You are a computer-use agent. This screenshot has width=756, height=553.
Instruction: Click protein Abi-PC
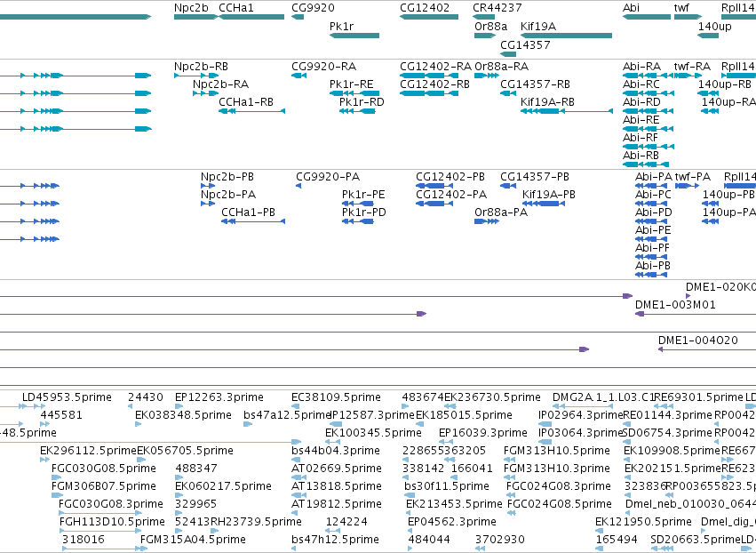[x=653, y=195]
